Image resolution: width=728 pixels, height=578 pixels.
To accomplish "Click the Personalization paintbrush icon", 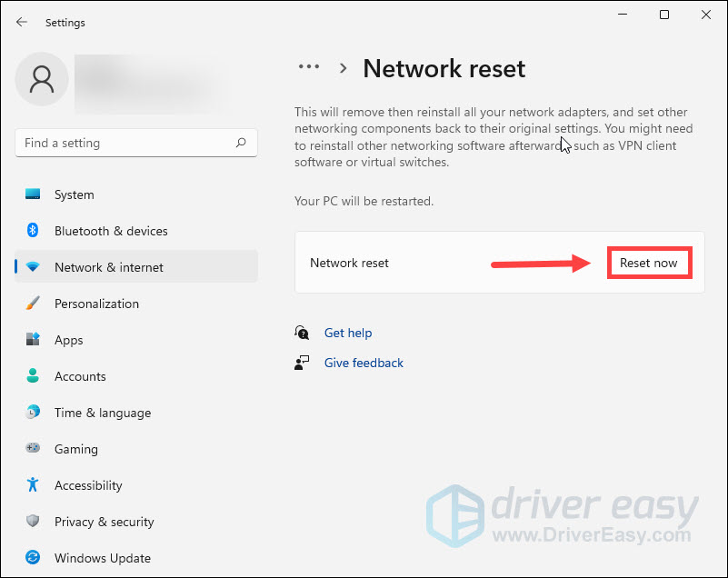I will point(34,304).
